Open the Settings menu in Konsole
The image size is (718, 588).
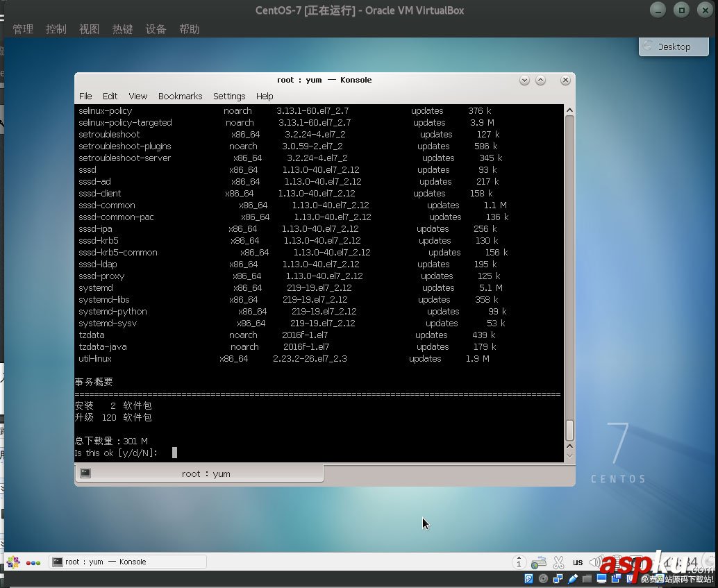click(x=229, y=96)
